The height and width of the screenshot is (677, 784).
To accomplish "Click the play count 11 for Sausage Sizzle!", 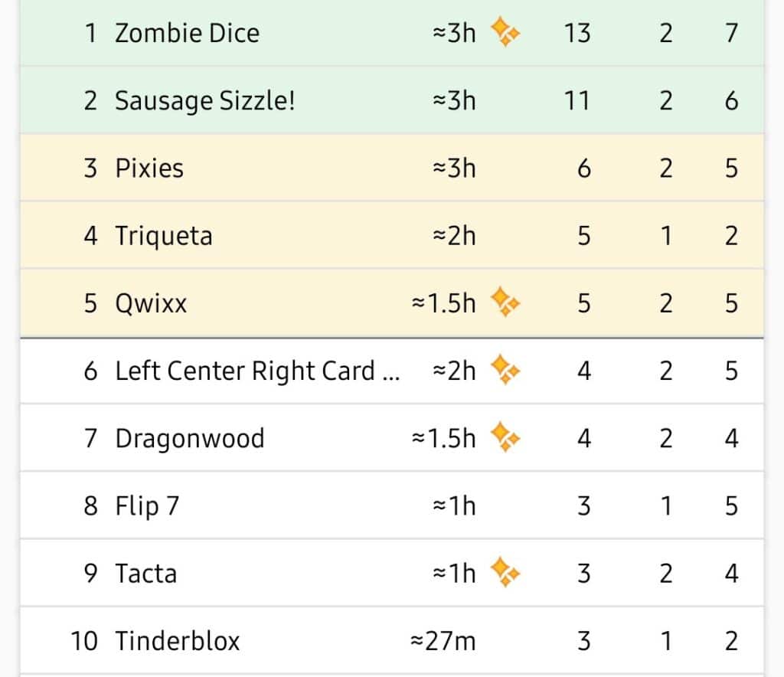I will coord(577,101).
